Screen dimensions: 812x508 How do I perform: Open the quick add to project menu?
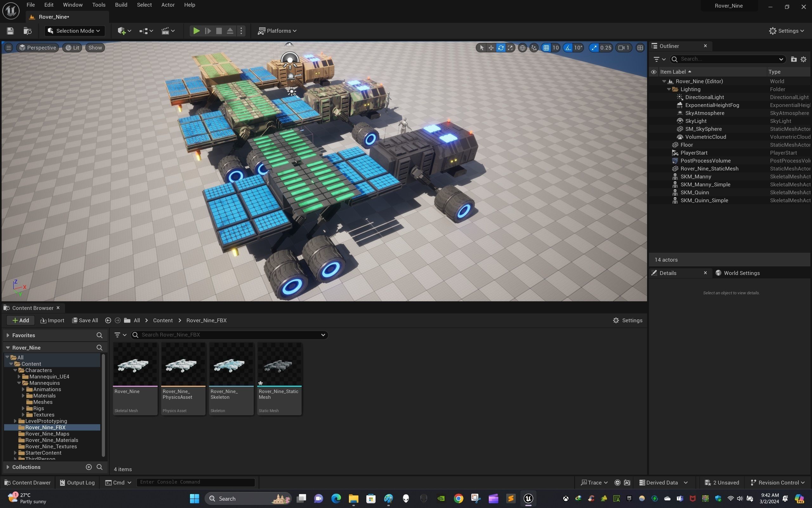click(124, 31)
